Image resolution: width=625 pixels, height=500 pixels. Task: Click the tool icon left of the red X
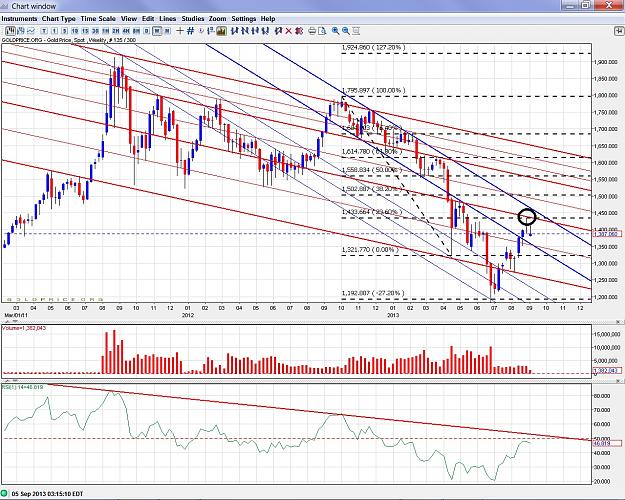(278, 31)
